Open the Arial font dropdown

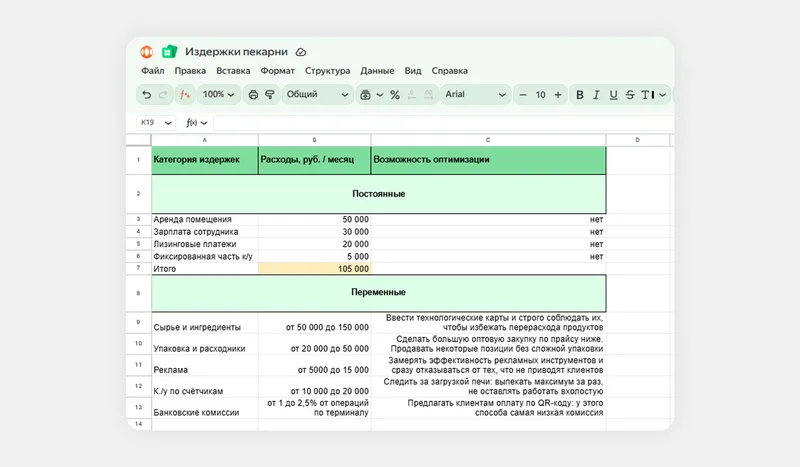coord(475,94)
